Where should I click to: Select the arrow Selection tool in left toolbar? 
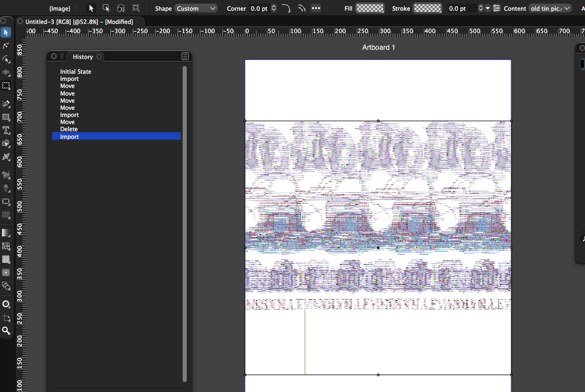pyautogui.click(x=6, y=33)
